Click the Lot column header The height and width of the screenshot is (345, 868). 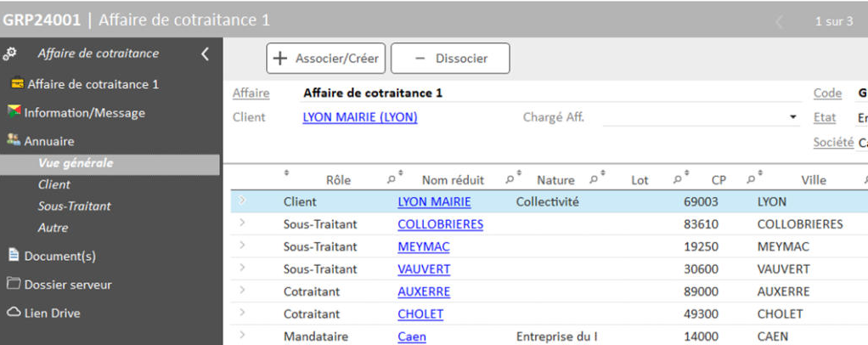coord(640,180)
